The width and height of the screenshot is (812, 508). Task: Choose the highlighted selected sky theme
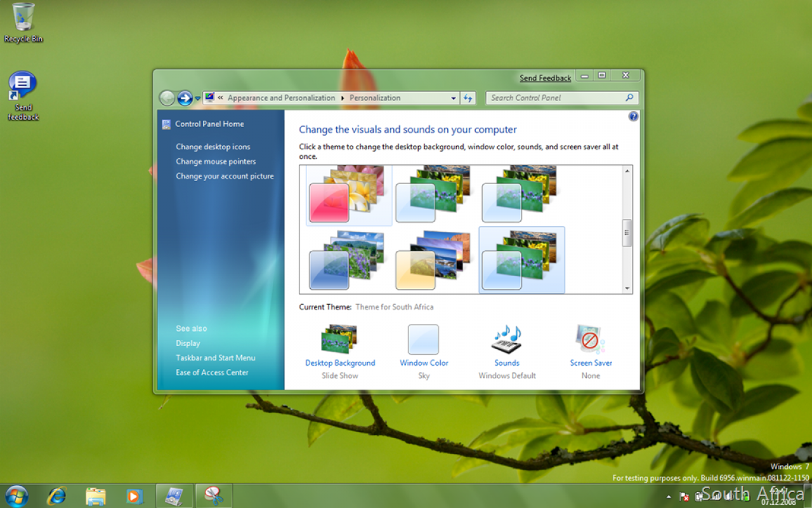tap(521, 260)
